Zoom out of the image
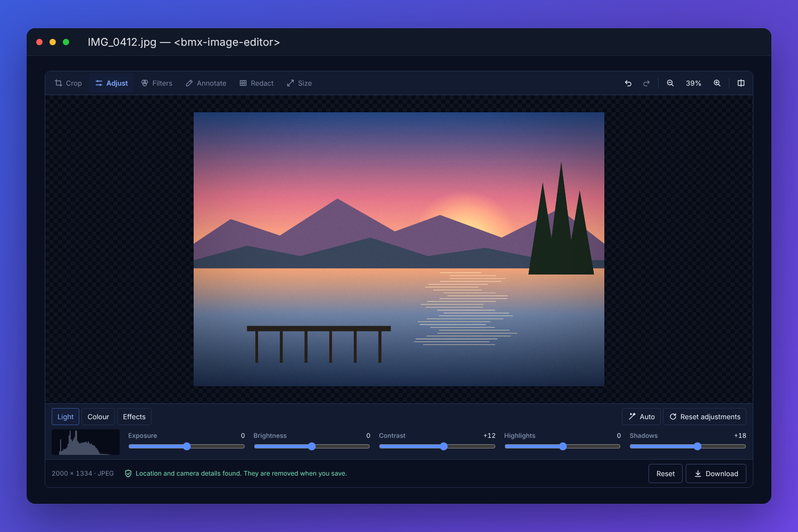This screenshot has height=532, width=798. tap(670, 83)
